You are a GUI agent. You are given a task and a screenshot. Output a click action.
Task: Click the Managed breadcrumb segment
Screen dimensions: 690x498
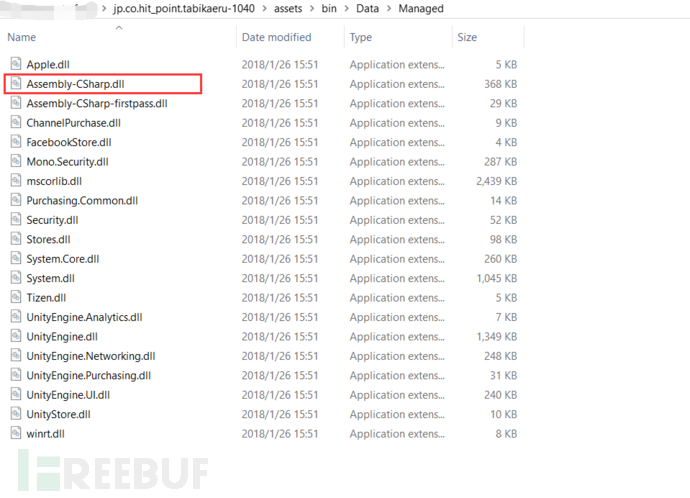tap(421, 8)
